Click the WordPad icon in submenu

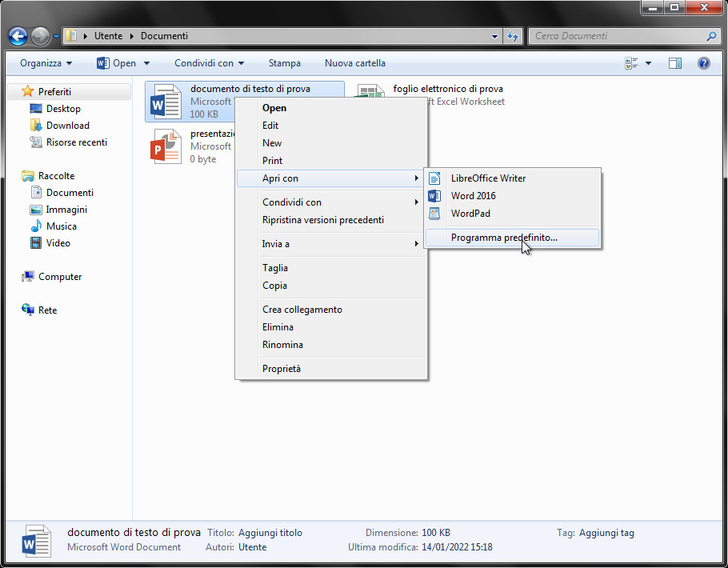tap(435, 214)
